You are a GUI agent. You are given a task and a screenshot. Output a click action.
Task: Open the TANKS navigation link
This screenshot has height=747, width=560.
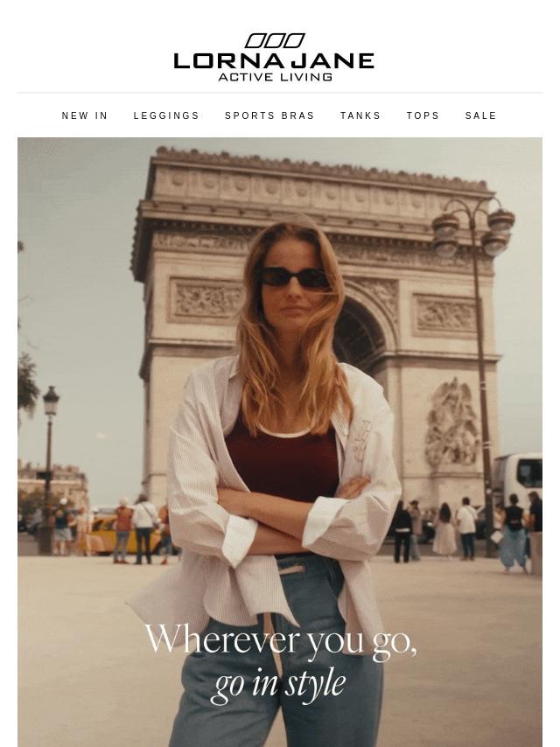pos(360,115)
